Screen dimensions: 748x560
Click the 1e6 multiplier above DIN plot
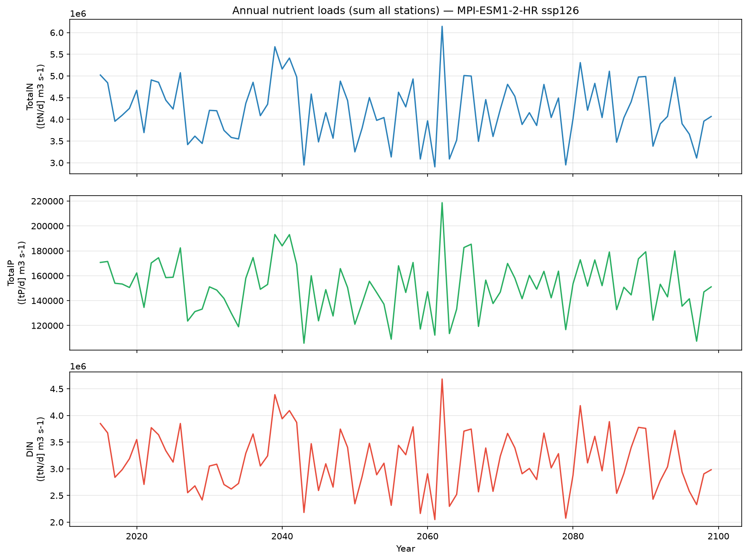(x=78, y=366)
